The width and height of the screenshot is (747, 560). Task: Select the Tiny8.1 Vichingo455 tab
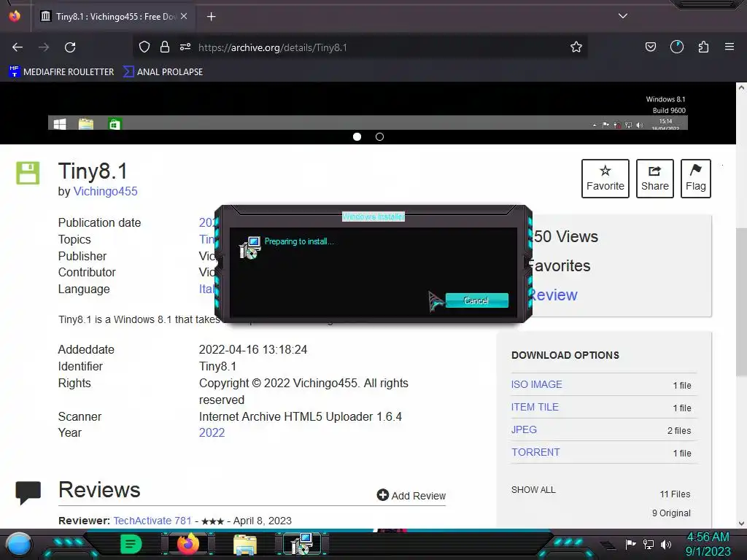coord(115,17)
